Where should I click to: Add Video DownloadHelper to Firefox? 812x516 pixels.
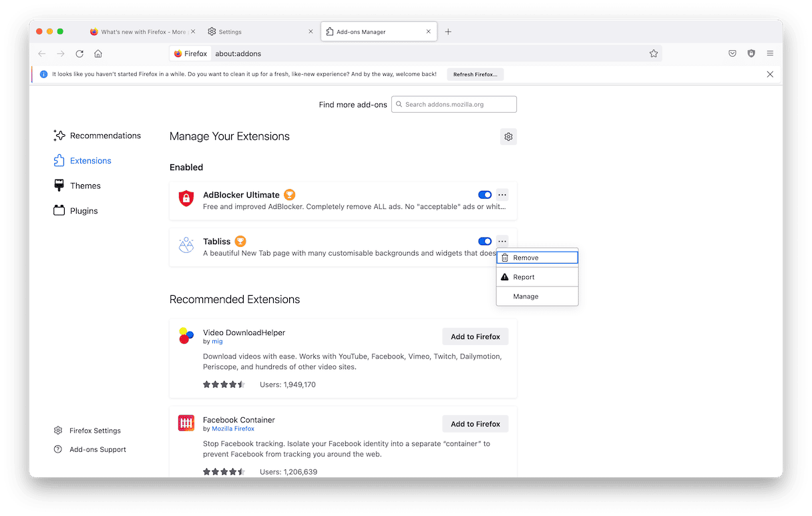(475, 336)
